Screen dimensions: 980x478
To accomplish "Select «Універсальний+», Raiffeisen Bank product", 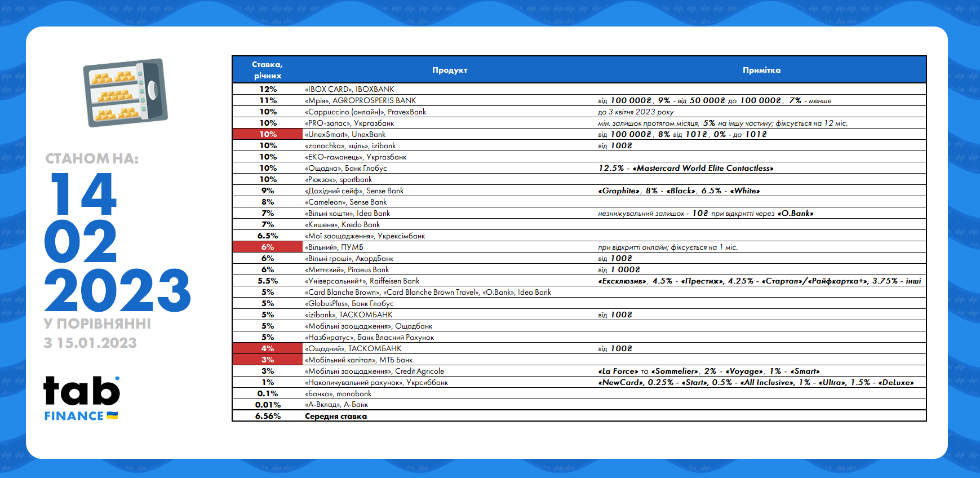I will [x=362, y=281].
